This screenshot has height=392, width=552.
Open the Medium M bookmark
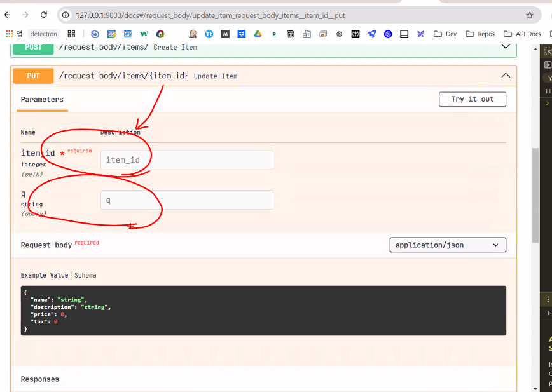[225, 34]
